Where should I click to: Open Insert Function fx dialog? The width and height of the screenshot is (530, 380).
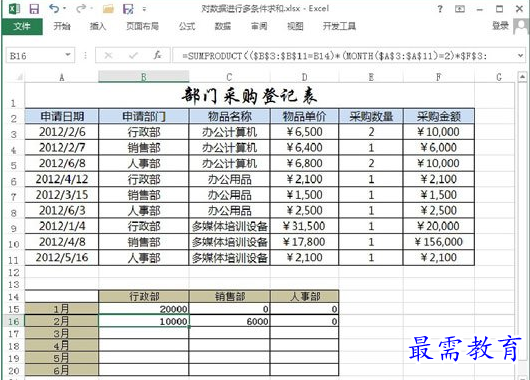pyautogui.click(x=157, y=55)
